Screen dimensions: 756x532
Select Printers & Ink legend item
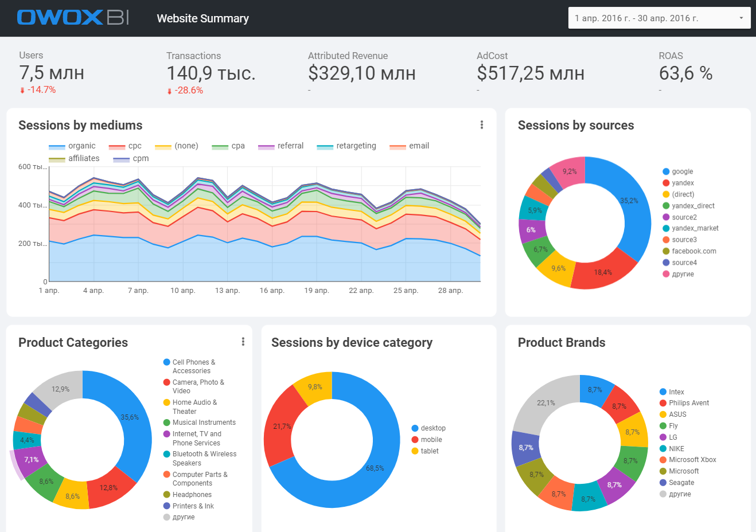189,506
